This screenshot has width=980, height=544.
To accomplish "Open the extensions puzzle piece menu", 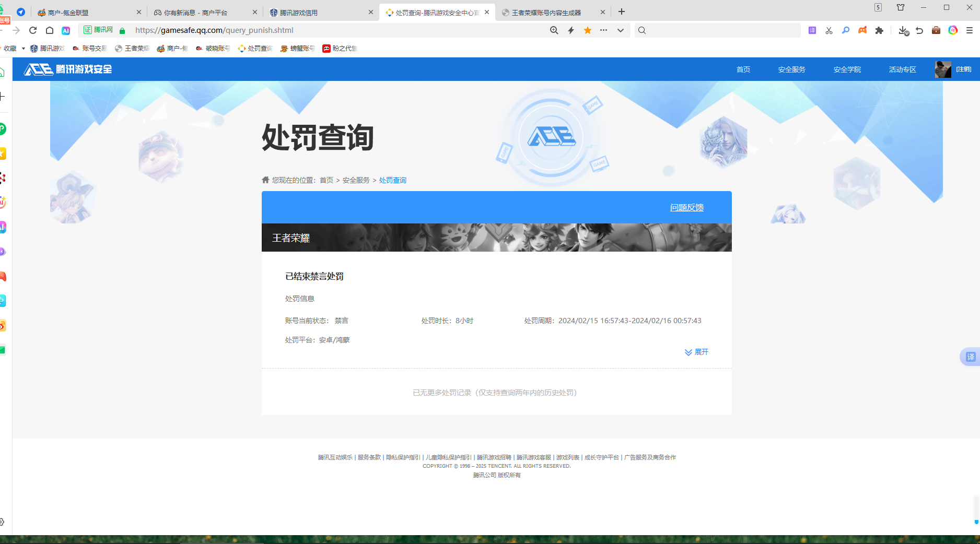I will coord(879,30).
